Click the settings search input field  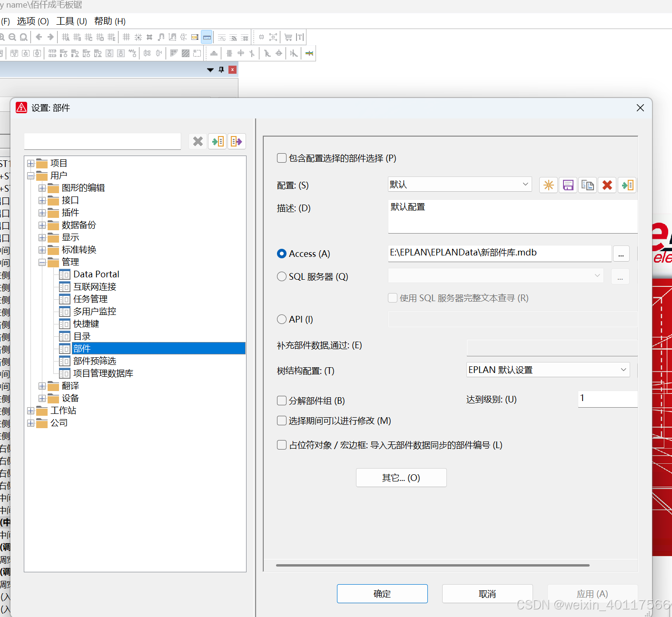(x=102, y=141)
